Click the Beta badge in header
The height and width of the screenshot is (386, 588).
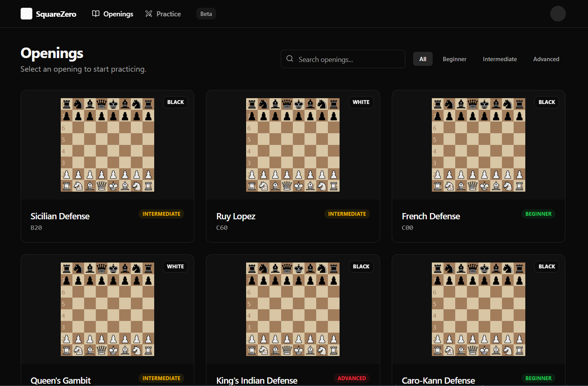tap(206, 14)
